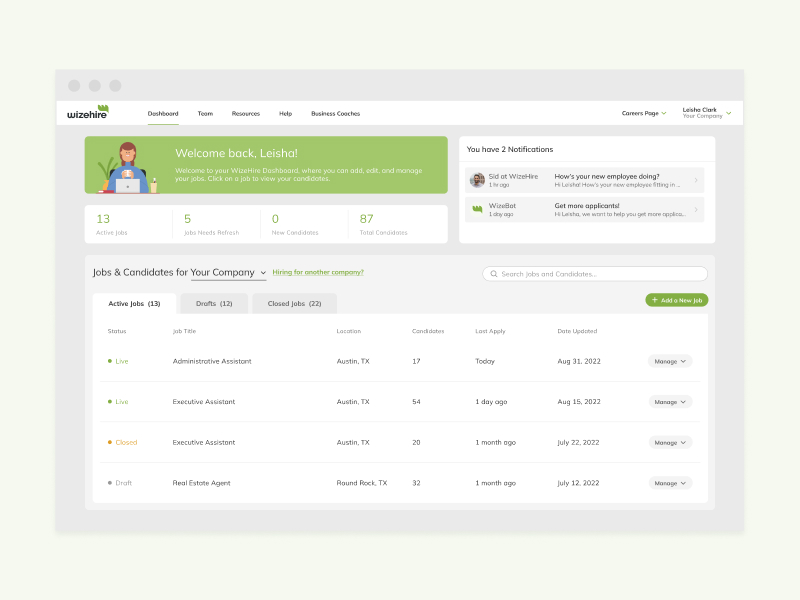Viewport: 800px width, 600px height.
Task: Click the orange Closed status dot
Action: coord(109,442)
